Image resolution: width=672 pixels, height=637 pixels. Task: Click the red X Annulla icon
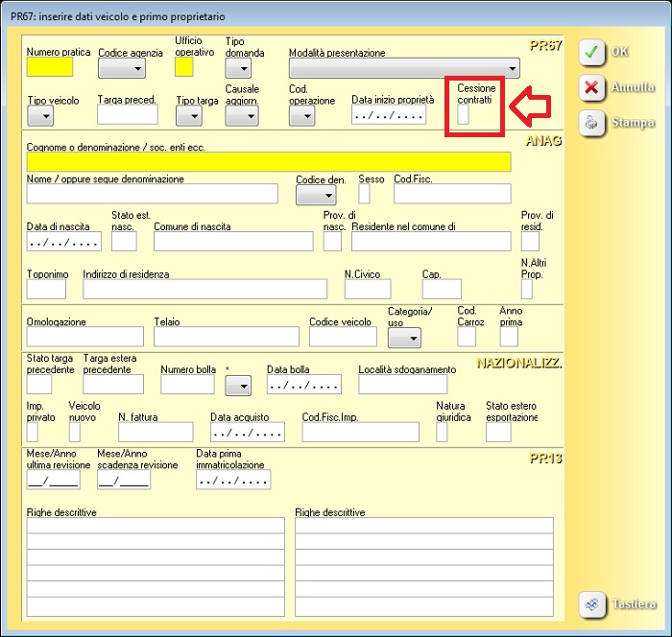(x=592, y=88)
